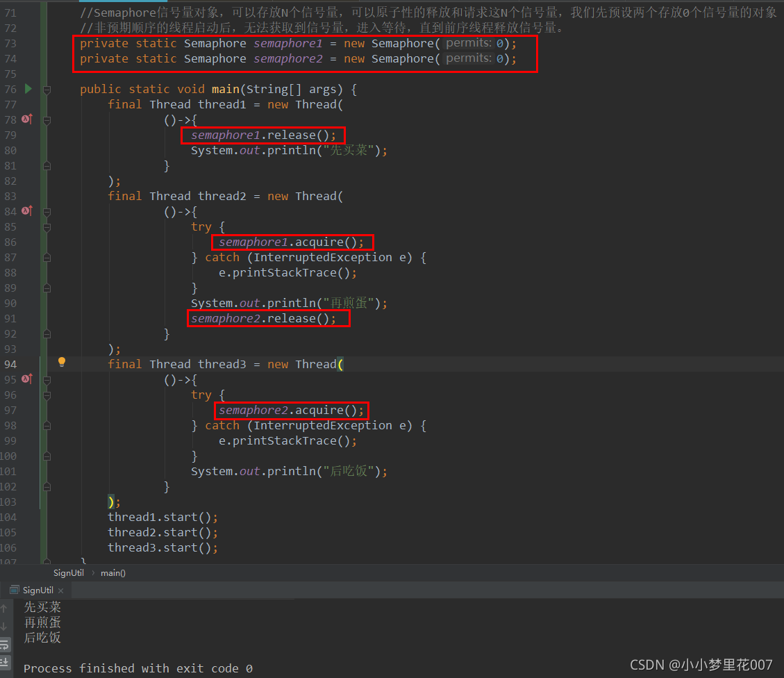The image size is (784, 678).
Task: Click the comment on line 72
Action: [x=322, y=28]
